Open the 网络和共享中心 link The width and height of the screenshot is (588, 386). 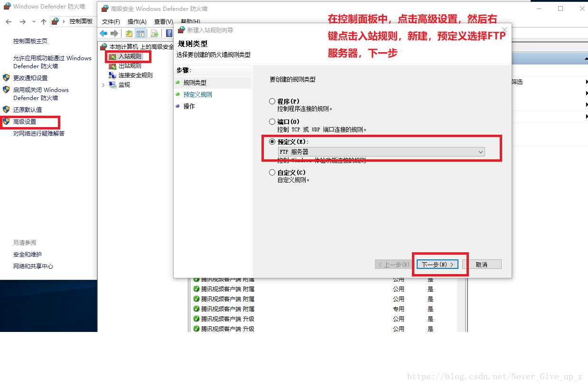pos(33,266)
